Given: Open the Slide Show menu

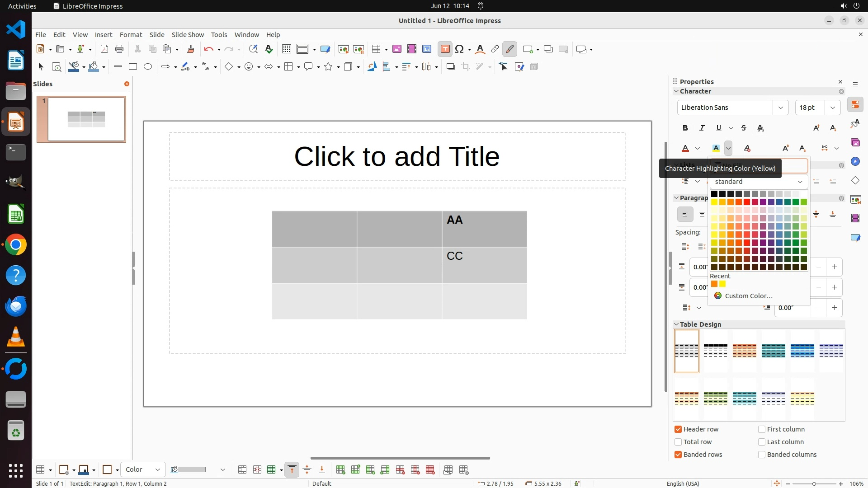Looking at the screenshot, I should tap(188, 35).
